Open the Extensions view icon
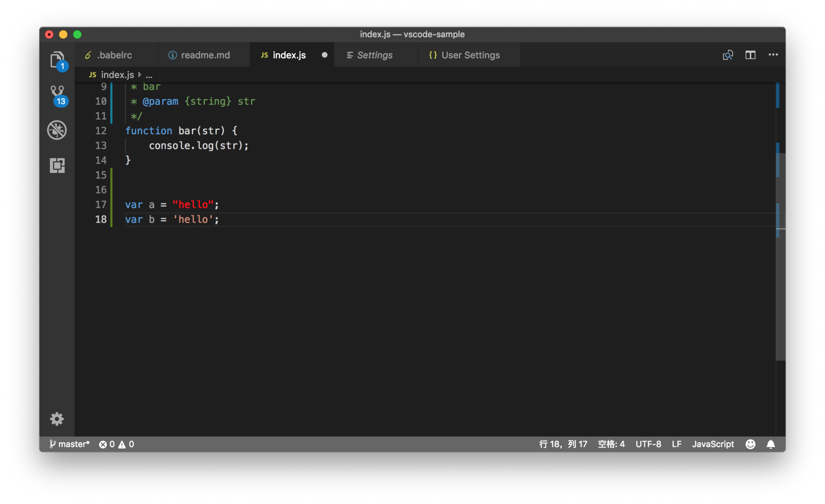825x504 pixels. click(x=57, y=165)
